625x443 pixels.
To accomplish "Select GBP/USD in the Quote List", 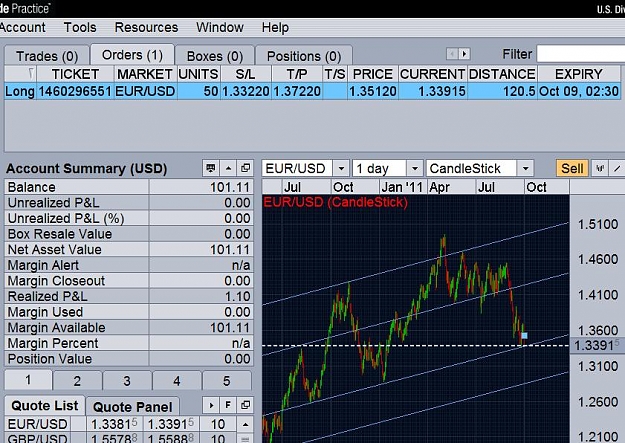I will [38, 438].
